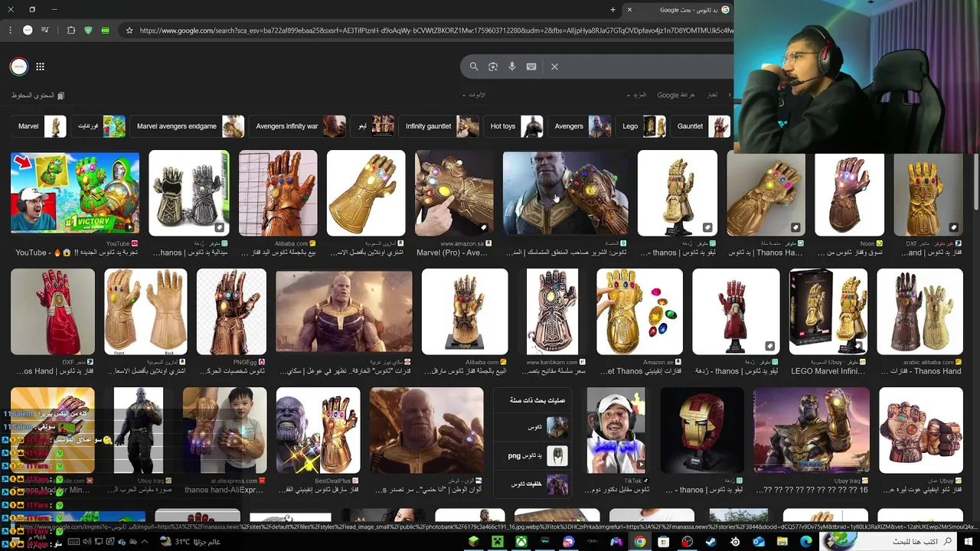This screenshot has width=980, height=551.
Task: Open the saved content bookmark link
Action: 38,96
